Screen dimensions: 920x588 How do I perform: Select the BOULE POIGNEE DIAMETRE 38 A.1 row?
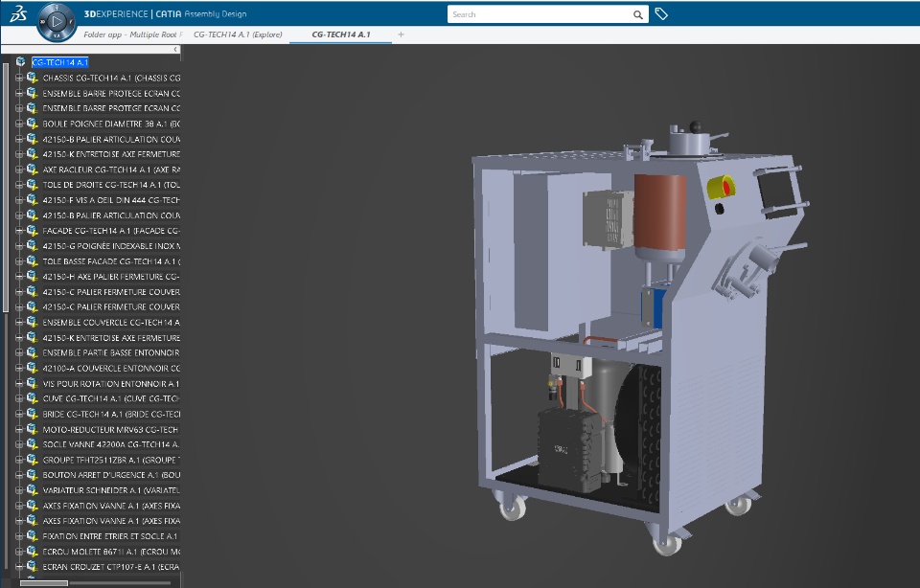pos(111,124)
